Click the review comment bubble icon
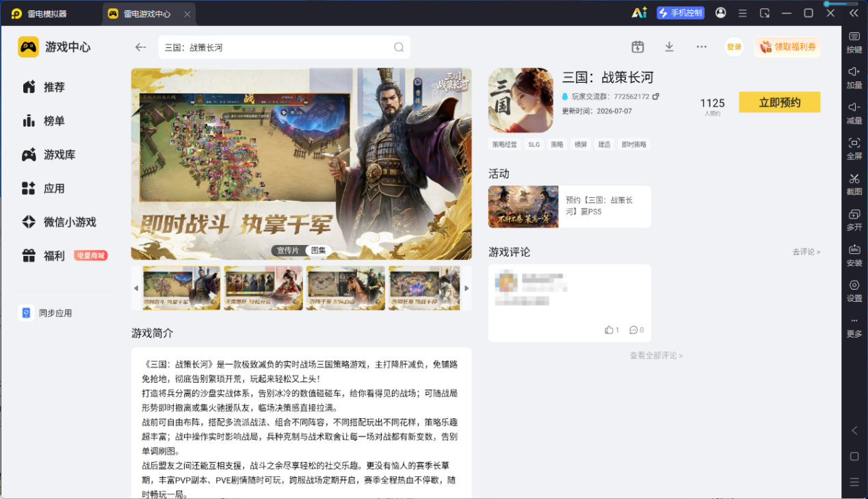Screen dimensions: 868x499 tap(633, 330)
